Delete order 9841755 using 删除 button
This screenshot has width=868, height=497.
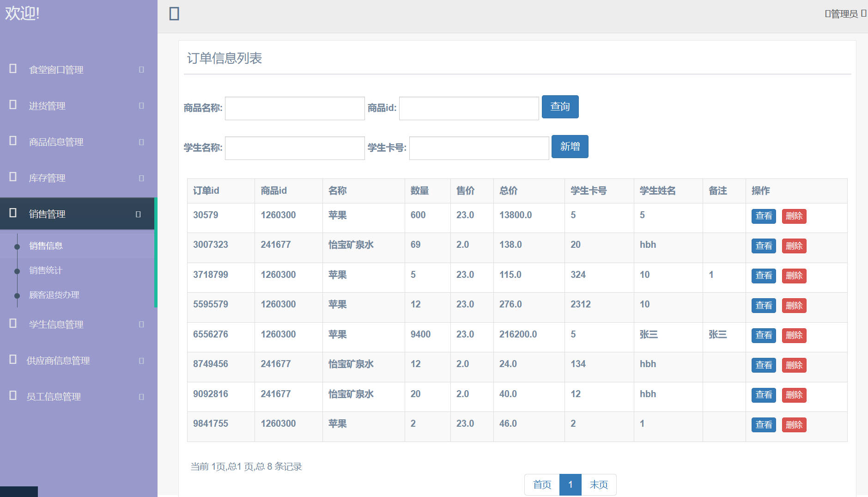click(x=794, y=424)
